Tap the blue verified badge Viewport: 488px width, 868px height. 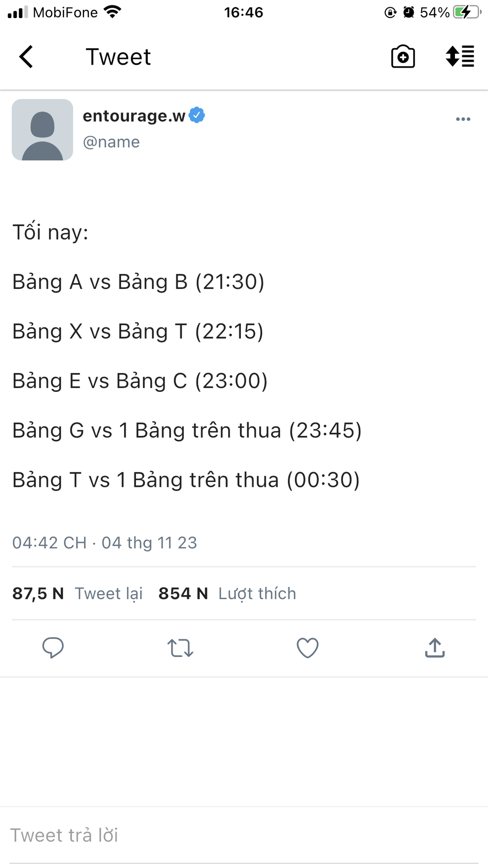coord(197,115)
